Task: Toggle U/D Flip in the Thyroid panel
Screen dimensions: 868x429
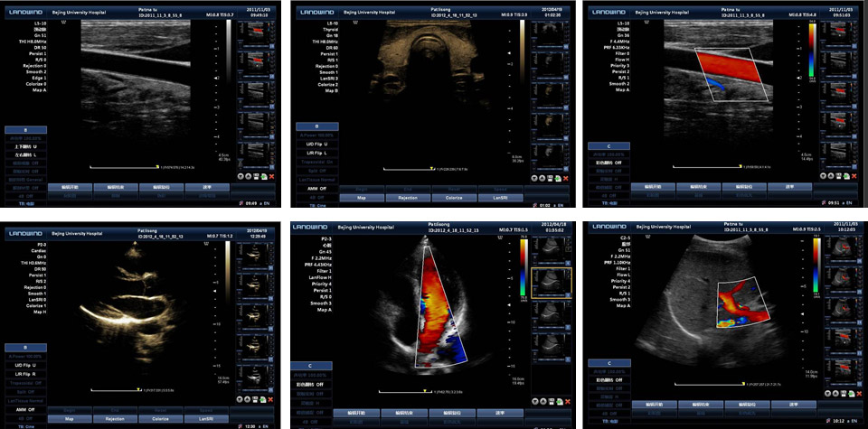Action: [x=317, y=145]
